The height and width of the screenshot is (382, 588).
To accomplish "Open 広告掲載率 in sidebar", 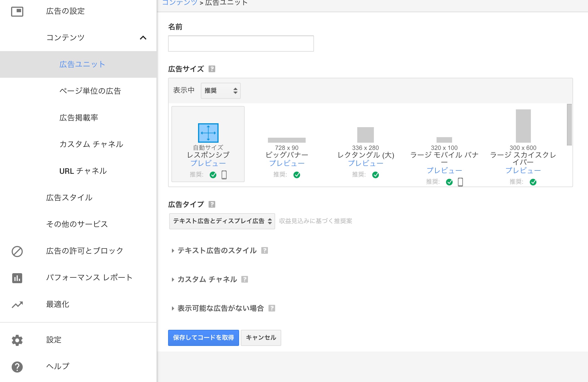I will click(x=78, y=117).
